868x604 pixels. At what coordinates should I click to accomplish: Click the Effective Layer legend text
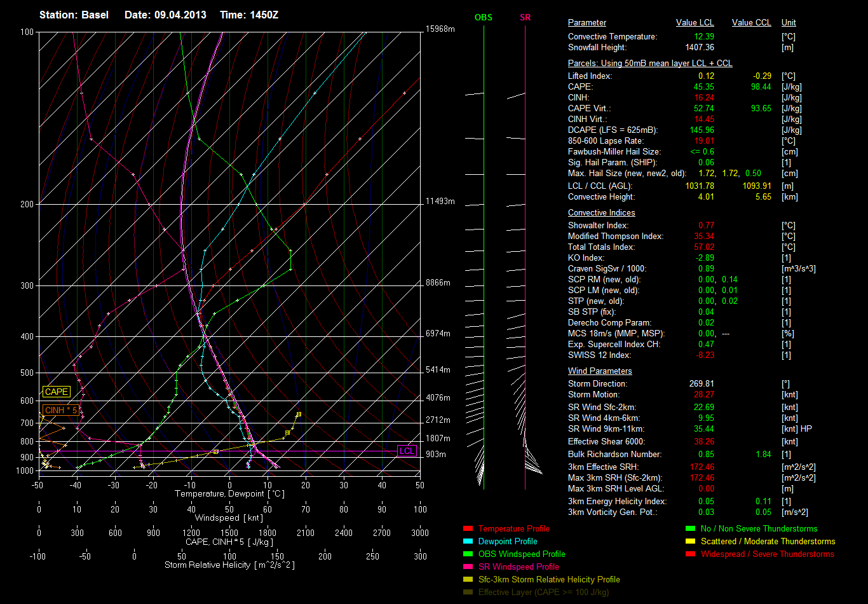(543, 593)
